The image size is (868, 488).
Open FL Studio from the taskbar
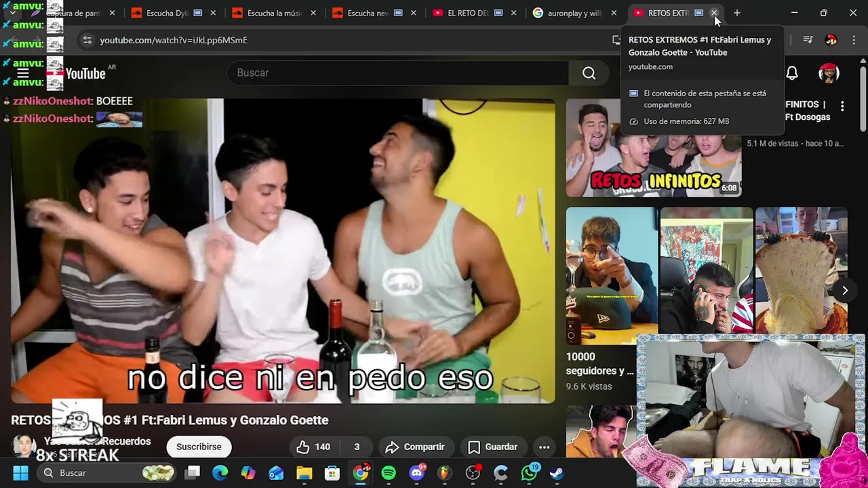444,472
